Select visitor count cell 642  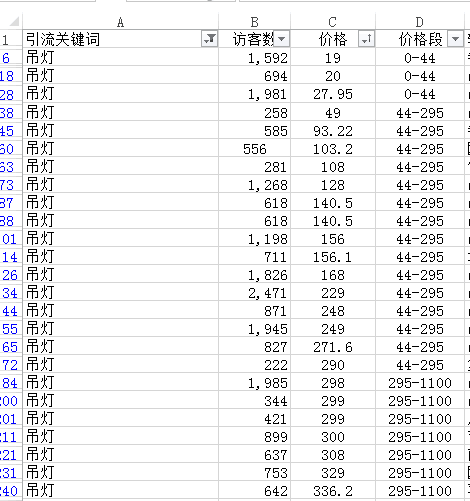coord(254,490)
